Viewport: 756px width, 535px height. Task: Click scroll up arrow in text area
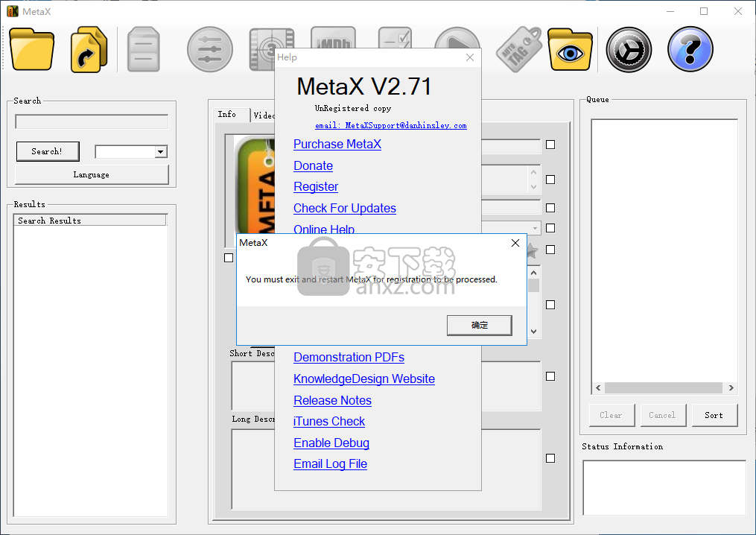pyautogui.click(x=534, y=273)
